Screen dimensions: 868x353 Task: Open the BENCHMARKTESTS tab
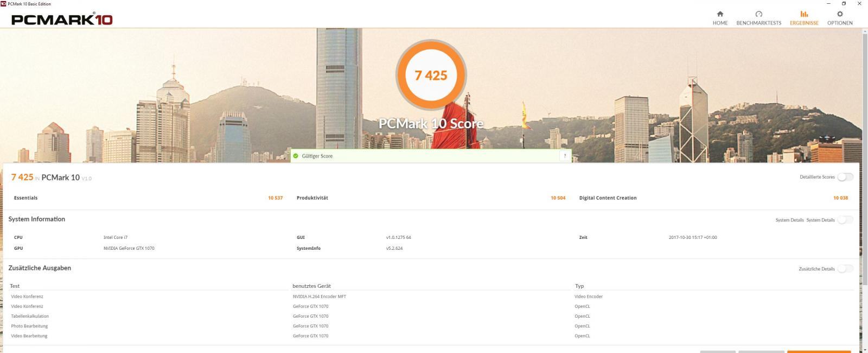758,18
